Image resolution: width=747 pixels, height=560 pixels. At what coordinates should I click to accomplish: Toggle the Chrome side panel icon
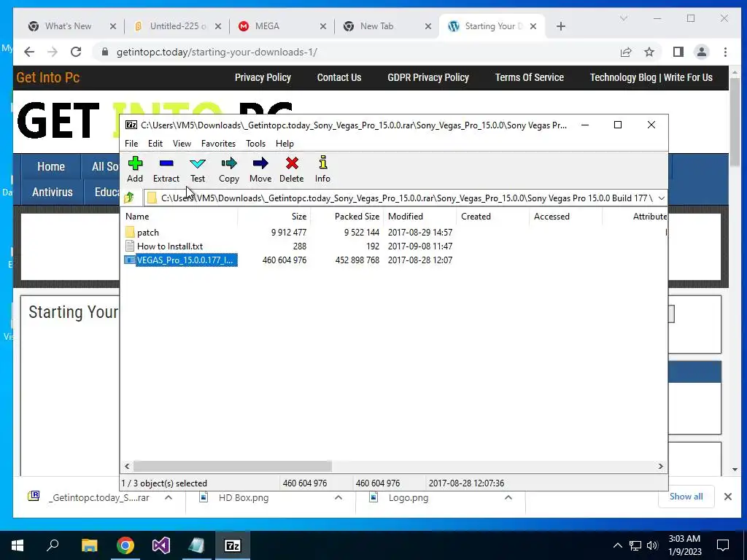tap(678, 52)
